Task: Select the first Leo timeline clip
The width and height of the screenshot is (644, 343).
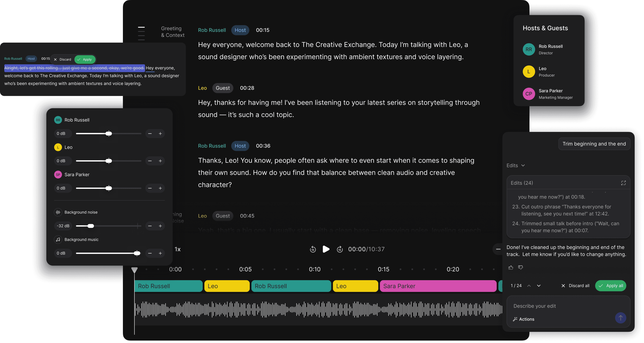Action: [227, 286]
